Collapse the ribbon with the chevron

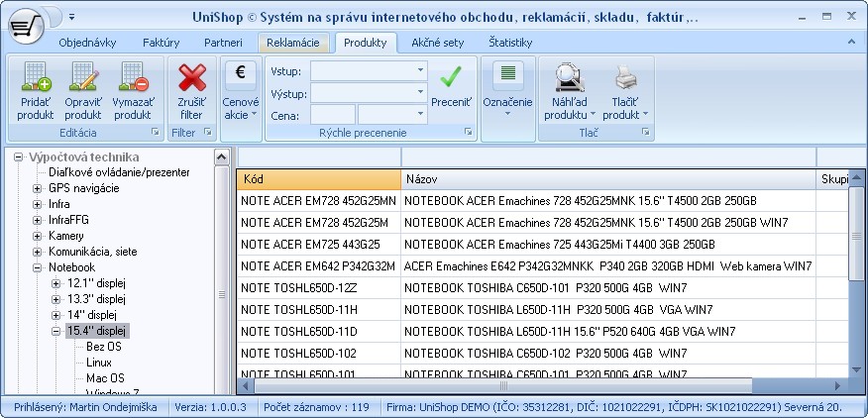tap(851, 42)
